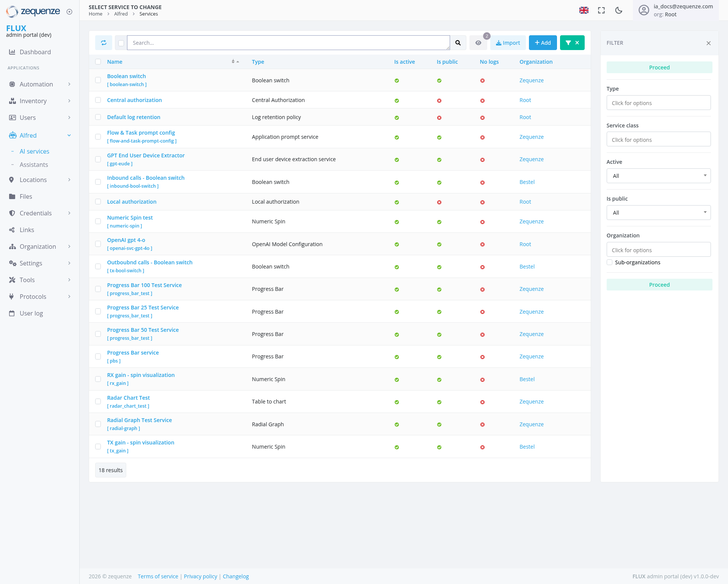Select the checkbox for Boolean switch row

tap(98, 80)
